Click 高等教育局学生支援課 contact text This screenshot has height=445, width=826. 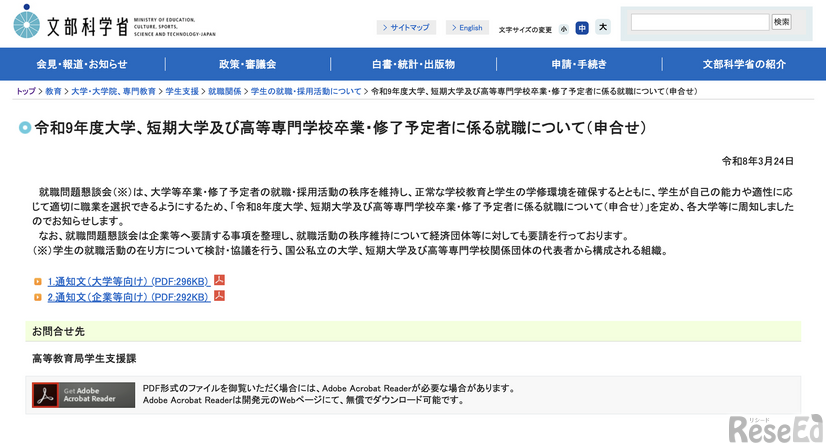point(84,359)
